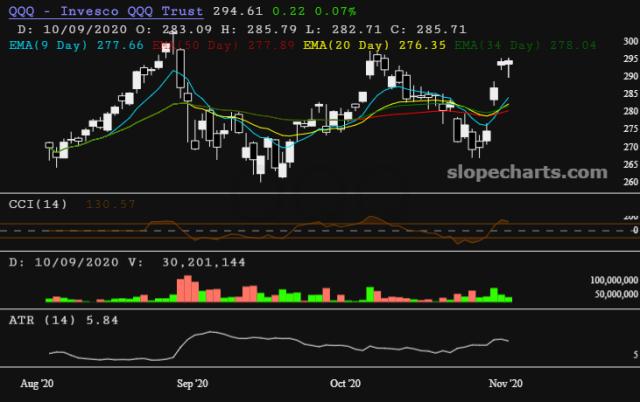The width and height of the screenshot is (640, 402).
Task: Select the EMA(20 Day) 276.35 label
Action: 374,45
